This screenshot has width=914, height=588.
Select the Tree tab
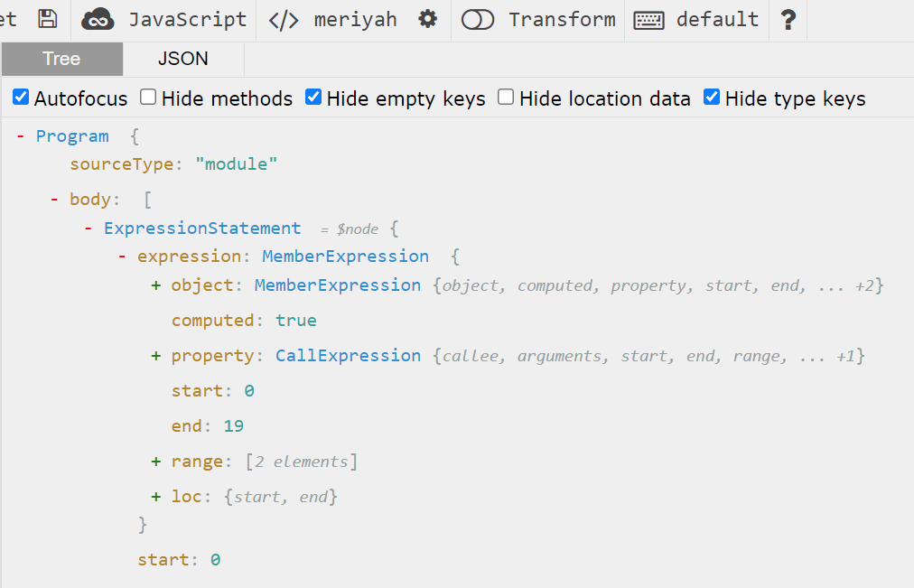[x=61, y=59]
